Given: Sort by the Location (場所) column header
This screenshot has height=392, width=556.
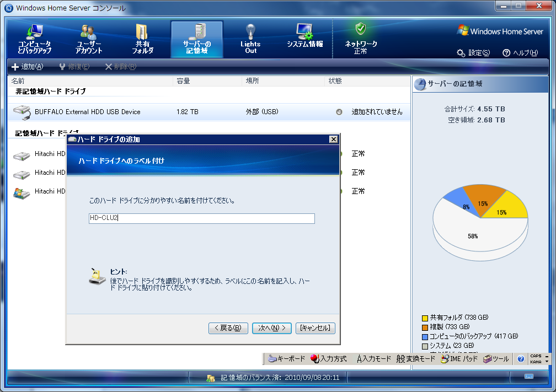Looking at the screenshot, I should [x=284, y=81].
